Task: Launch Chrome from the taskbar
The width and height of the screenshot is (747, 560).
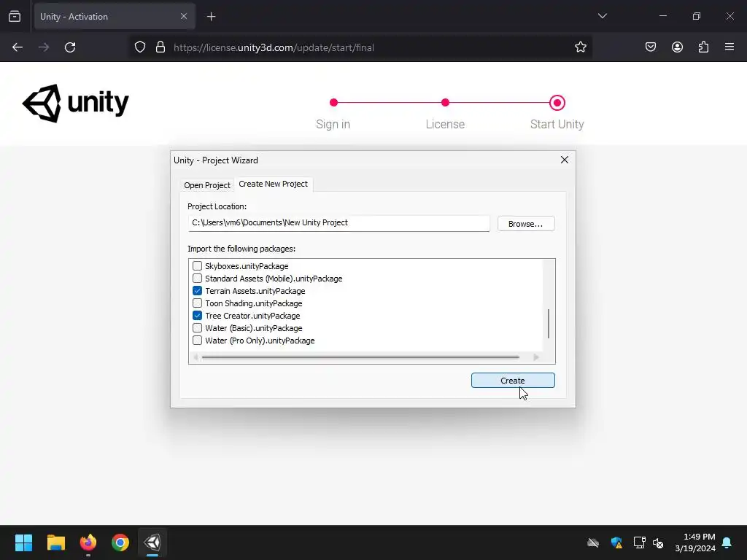Action: [x=120, y=542]
